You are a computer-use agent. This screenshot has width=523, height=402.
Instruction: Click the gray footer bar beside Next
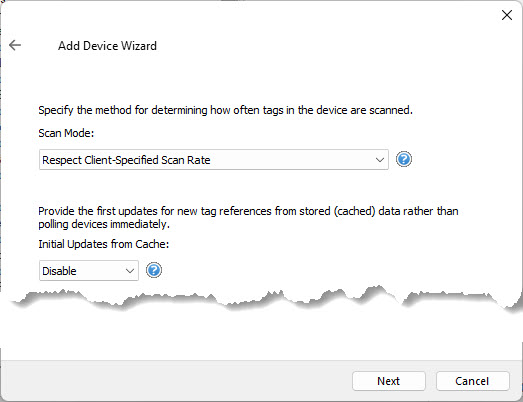coord(176,381)
